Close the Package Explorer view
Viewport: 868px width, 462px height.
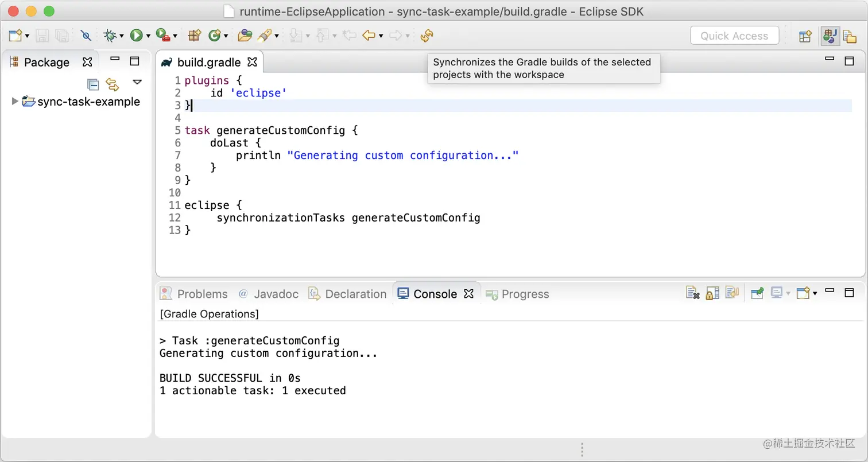pyautogui.click(x=87, y=62)
